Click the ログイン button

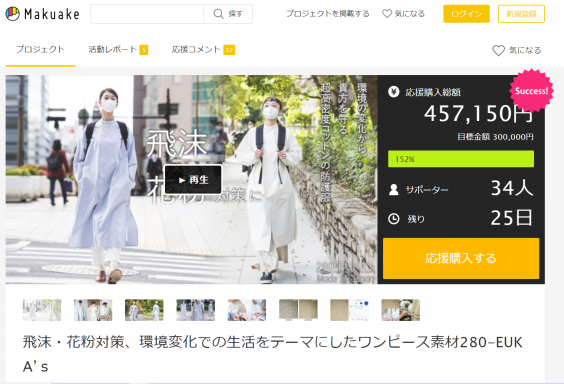pos(466,14)
